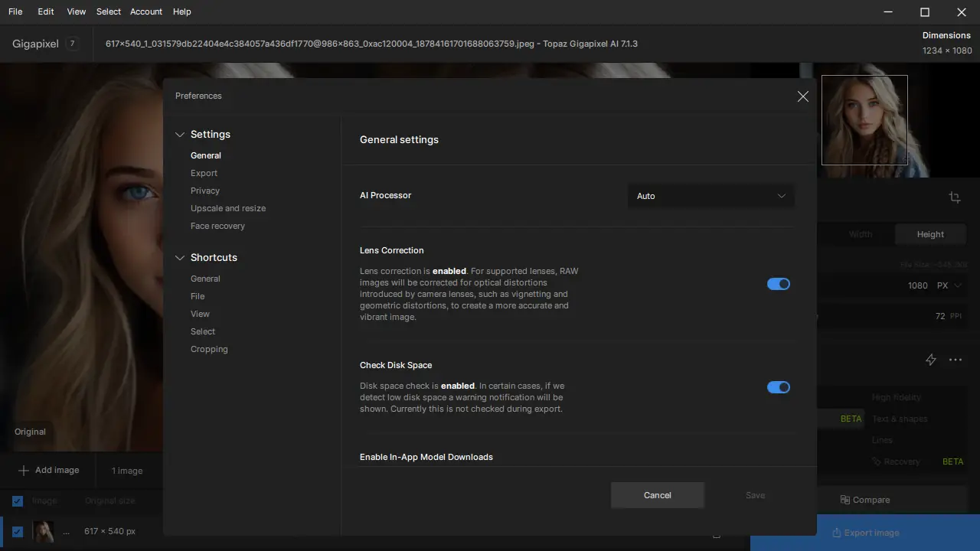Click the 1 image count label

127,471
